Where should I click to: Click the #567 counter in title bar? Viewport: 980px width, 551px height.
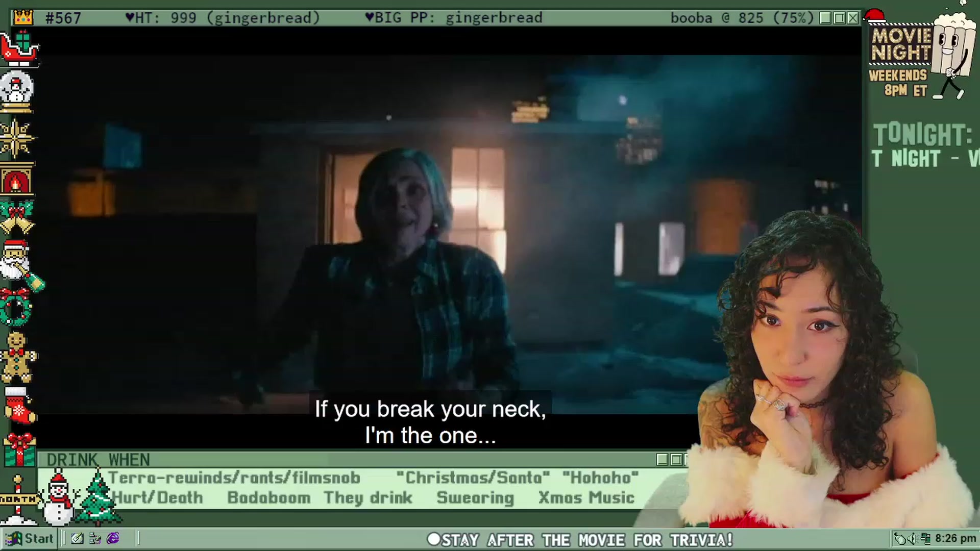pyautogui.click(x=63, y=18)
